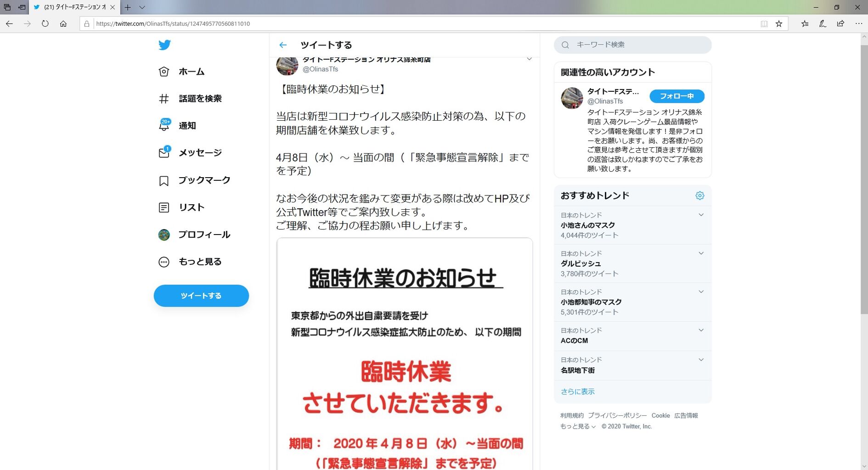Open Cookie footer link
Screen dimensions: 868x470
point(660,415)
